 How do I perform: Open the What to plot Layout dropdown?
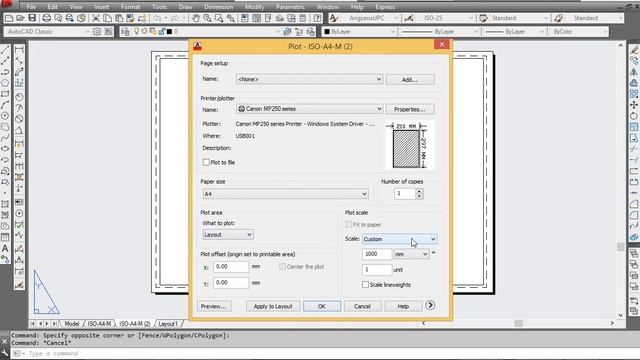[x=228, y=235]
